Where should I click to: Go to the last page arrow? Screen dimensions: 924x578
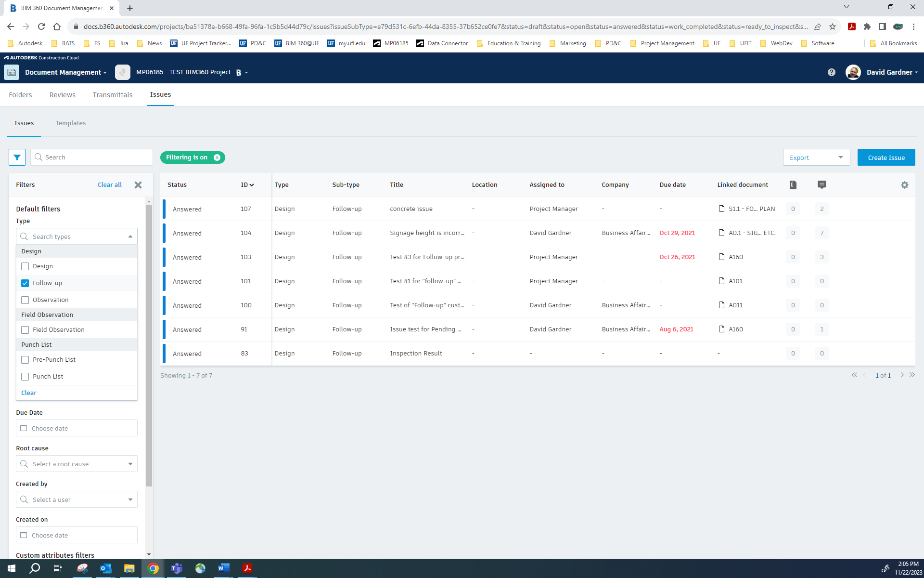pos(912,375)
